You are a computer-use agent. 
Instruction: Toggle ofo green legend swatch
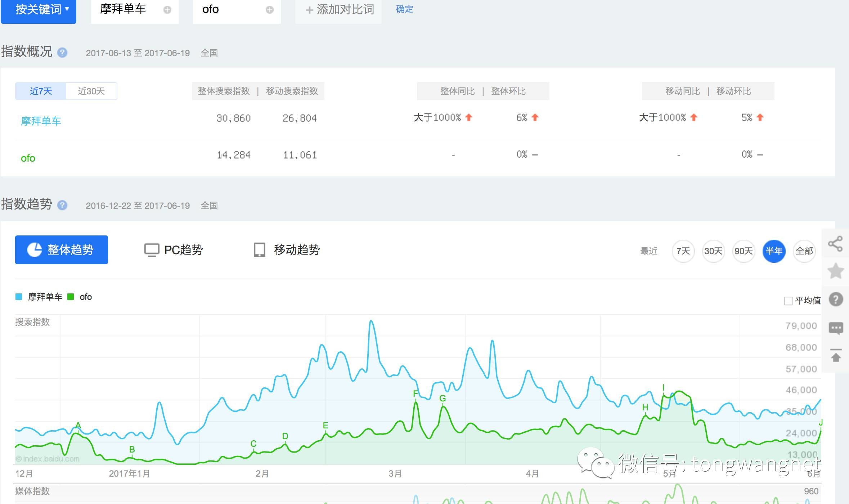(71, 297)
